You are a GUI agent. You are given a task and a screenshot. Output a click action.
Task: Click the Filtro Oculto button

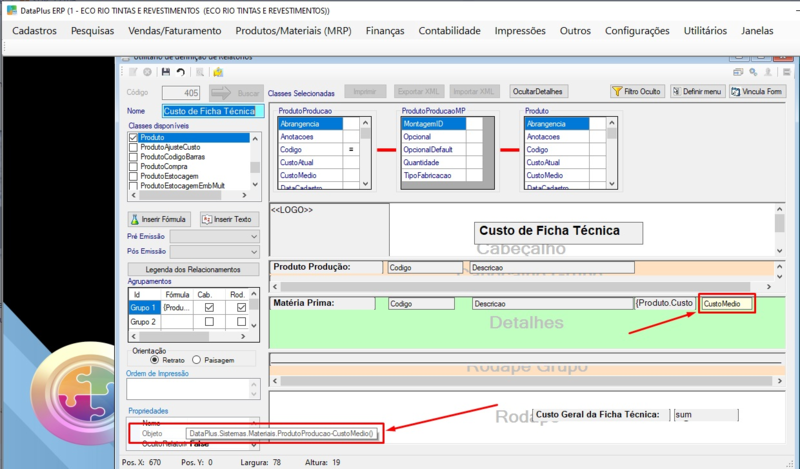(637, 91)
